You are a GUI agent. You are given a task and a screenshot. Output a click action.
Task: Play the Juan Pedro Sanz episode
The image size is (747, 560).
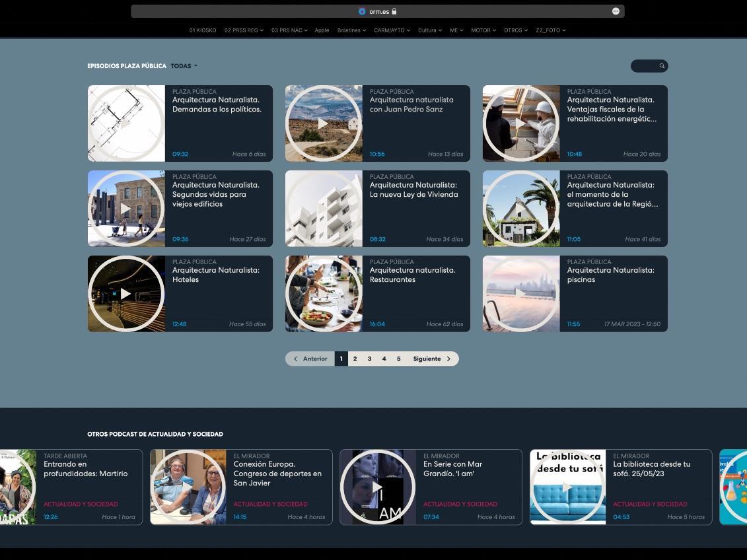[323, 123]
